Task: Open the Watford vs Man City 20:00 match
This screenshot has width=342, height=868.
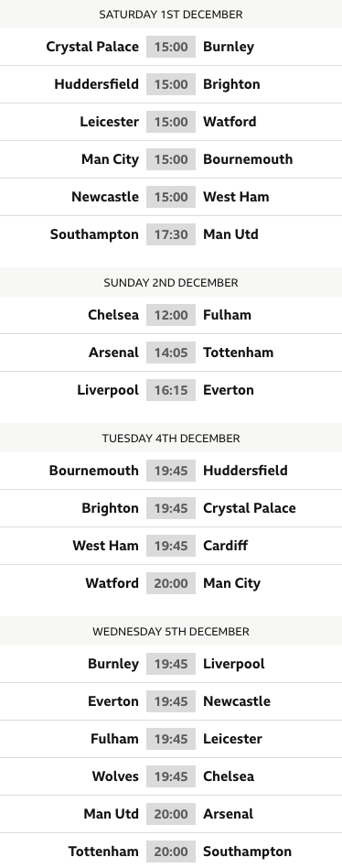Action: [171, 583]
